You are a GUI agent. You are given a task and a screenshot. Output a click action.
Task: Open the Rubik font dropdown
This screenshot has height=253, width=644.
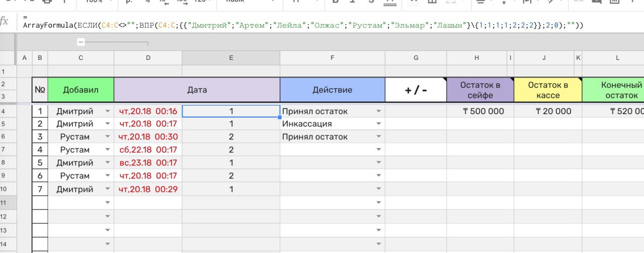click(246, 2)
